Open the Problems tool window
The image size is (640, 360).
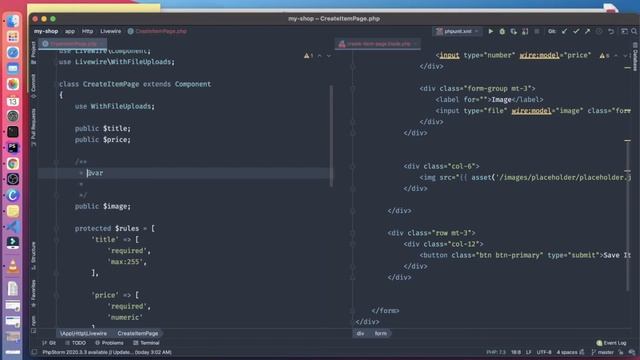[109, 343]
